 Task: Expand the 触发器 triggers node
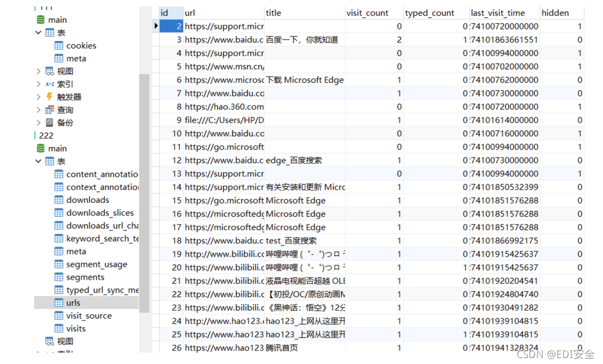pos(38,97)
